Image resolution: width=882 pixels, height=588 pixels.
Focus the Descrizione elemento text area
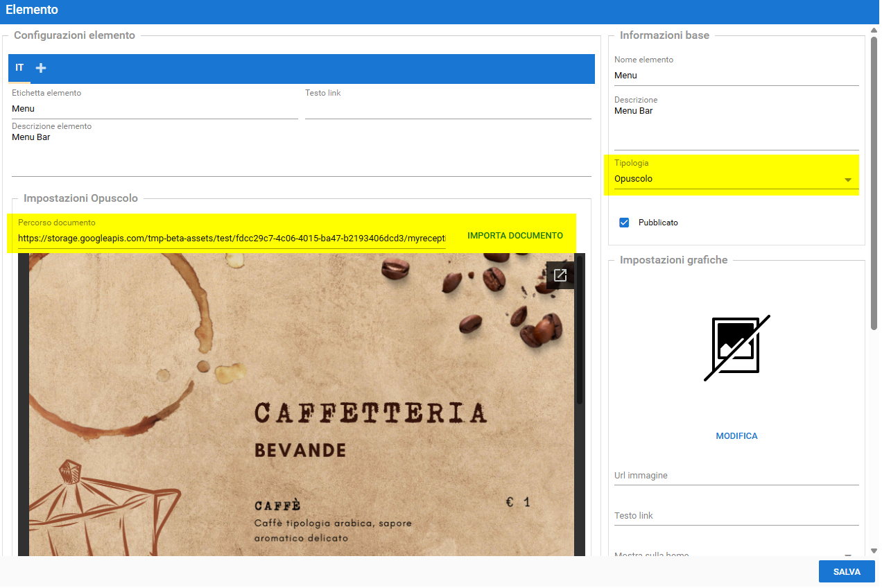click(300, 153)
